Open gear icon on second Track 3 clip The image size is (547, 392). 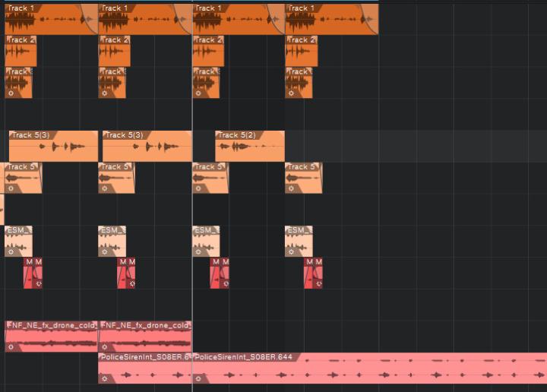[104, 93]
